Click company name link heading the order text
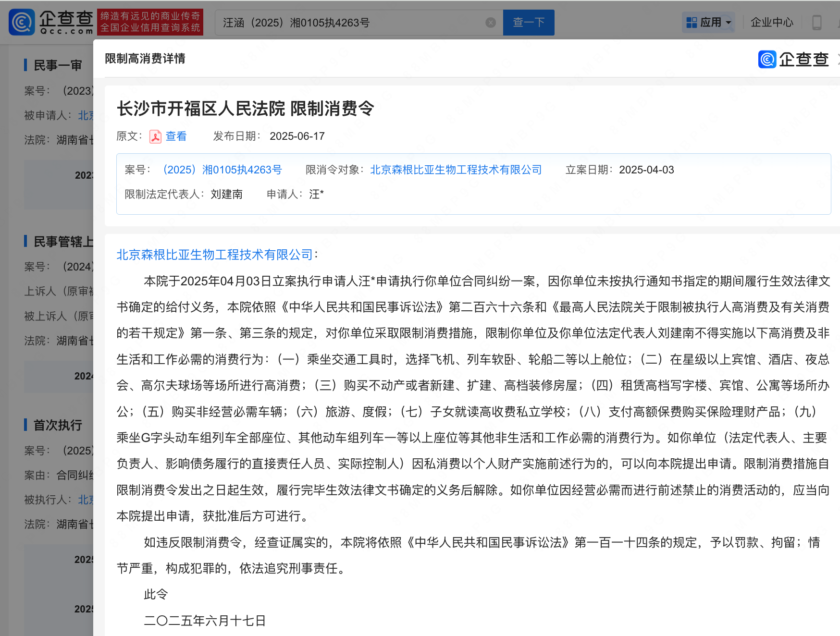Screen dimensions: 840x636 (215, 255)
